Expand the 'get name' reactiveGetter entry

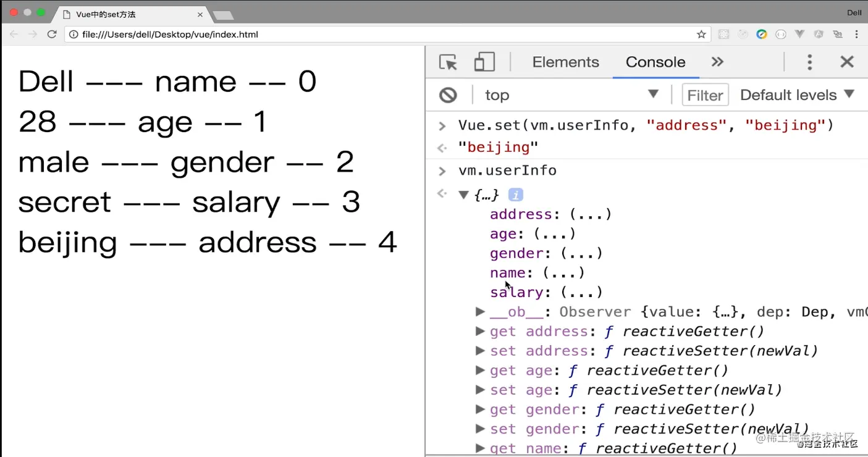480,448
